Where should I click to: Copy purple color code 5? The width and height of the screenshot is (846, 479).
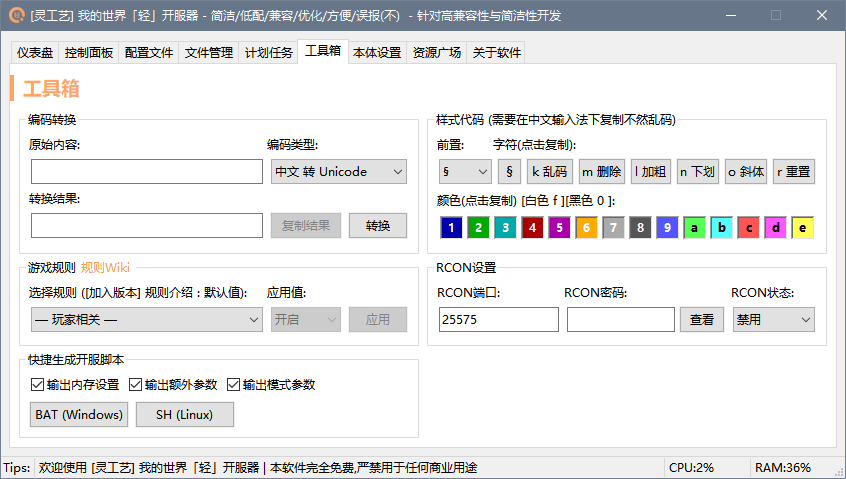pyautogui.click(x=559, y=228)
